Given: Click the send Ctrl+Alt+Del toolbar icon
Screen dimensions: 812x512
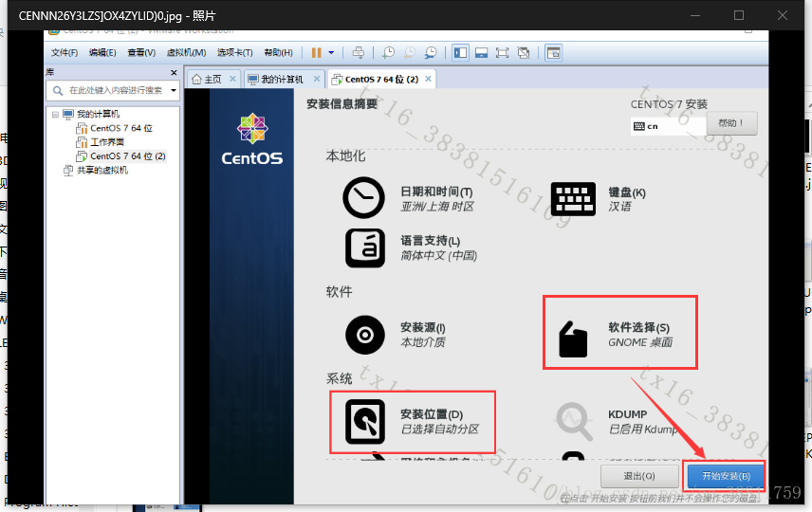Looking at the screenshot, I should 358,52.
